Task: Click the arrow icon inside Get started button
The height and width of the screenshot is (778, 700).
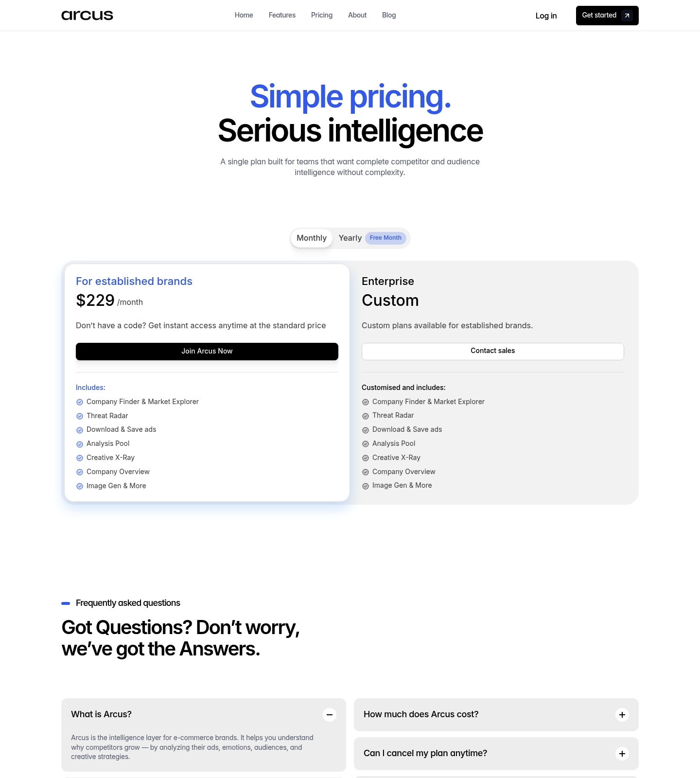Action: tap(628, 15)
